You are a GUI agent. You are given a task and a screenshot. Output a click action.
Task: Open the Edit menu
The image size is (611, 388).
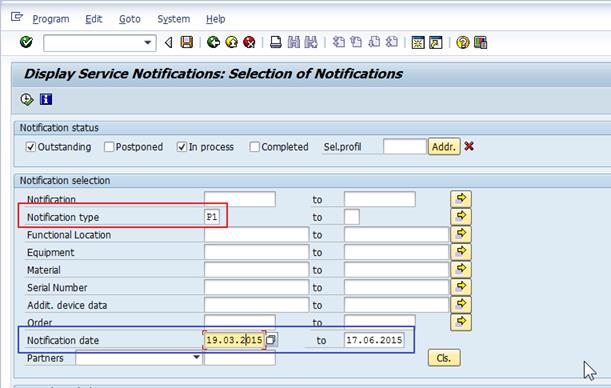pyautogui.click(x=94, y=19)
